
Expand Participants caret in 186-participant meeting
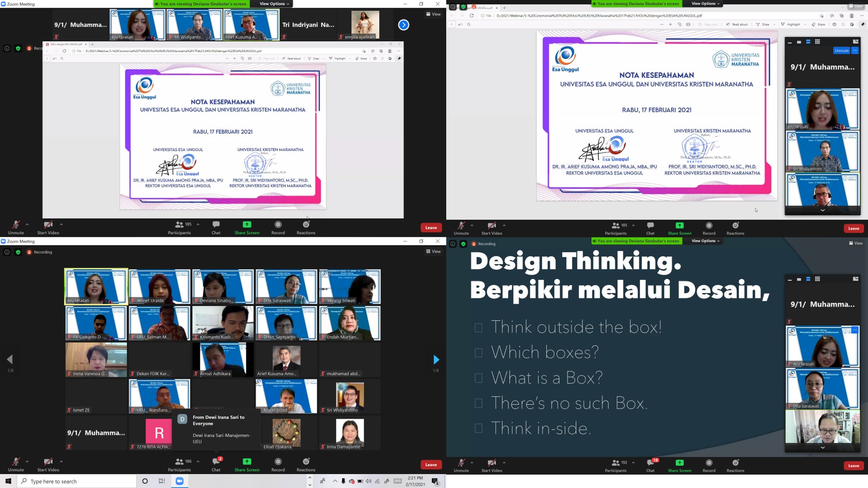[x=198, y=462]
